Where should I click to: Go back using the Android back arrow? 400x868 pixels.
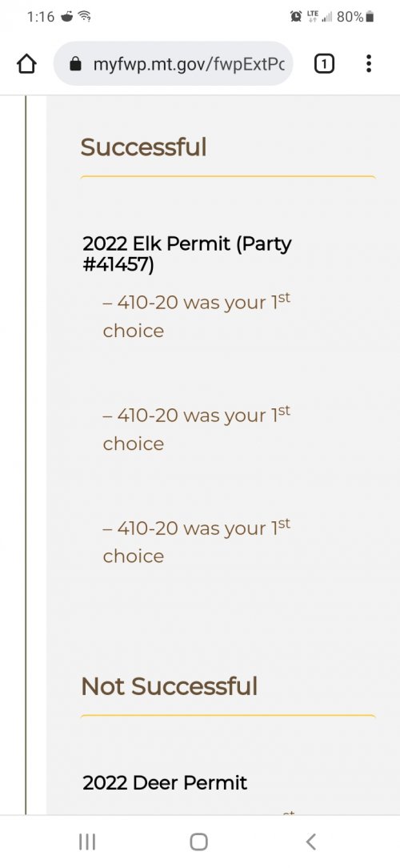(x=311, y=842)
